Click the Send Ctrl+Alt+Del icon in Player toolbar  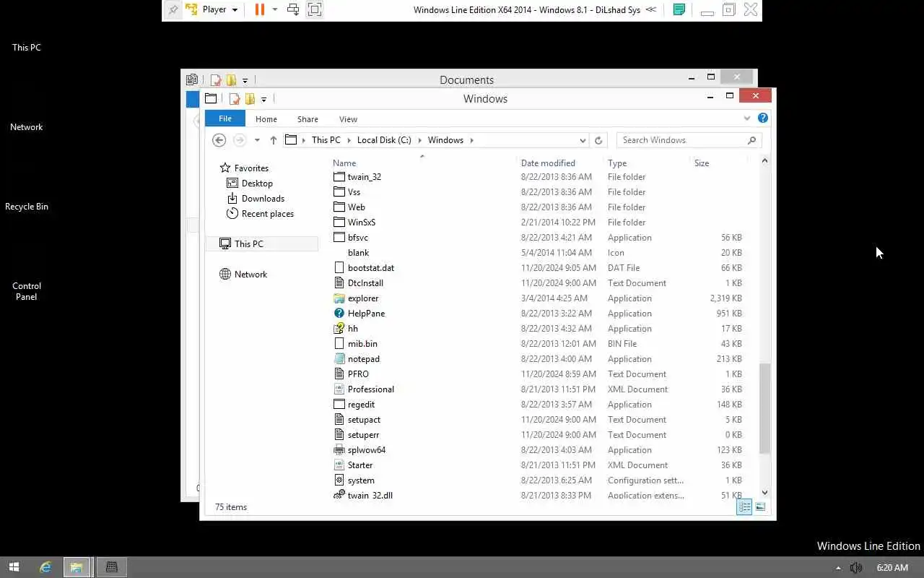293,9
